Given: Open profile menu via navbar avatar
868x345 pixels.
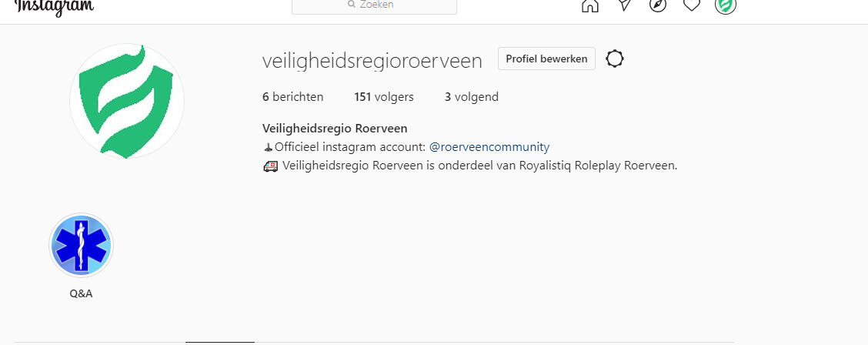Looking at the screenshot, I should 725,5.
